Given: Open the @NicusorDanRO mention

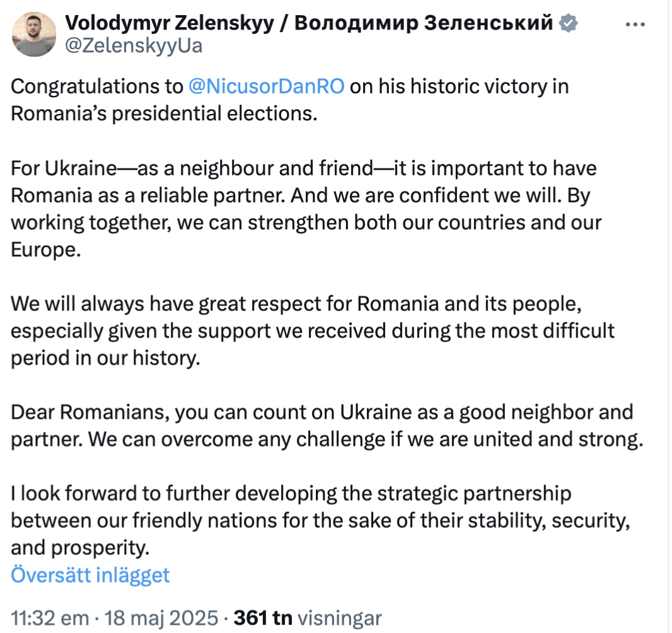Looking at the screenshot, I should (266, 86).
